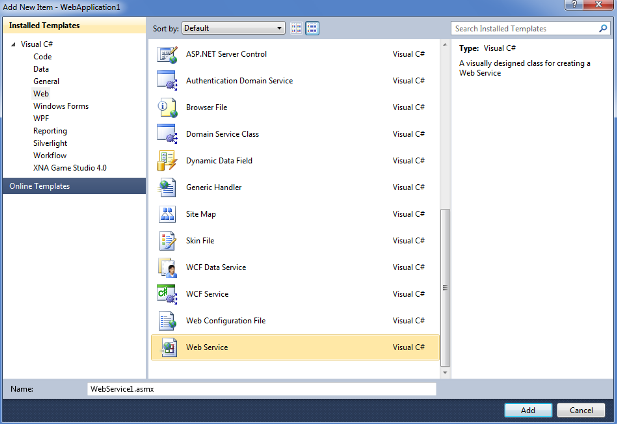The height and width of the screenshot is (424, 617).
Task: Click the Authentication Domain Service icon
Action: click(x=168, y=81)
